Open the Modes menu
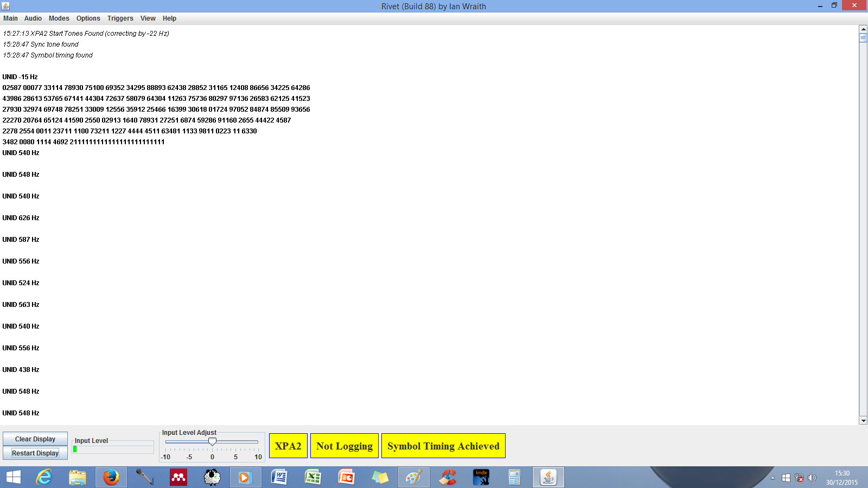868x488 pixels. click(59, 18)
